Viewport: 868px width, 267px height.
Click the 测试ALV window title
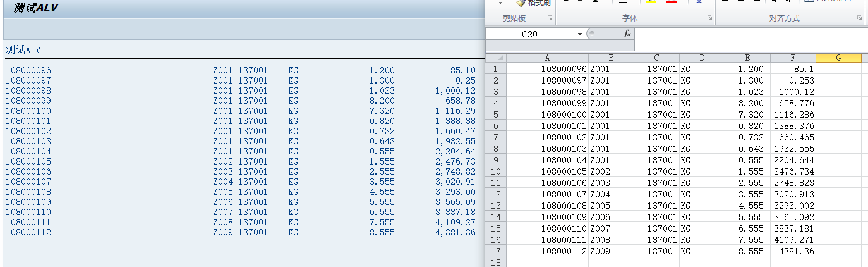[36, 8]
